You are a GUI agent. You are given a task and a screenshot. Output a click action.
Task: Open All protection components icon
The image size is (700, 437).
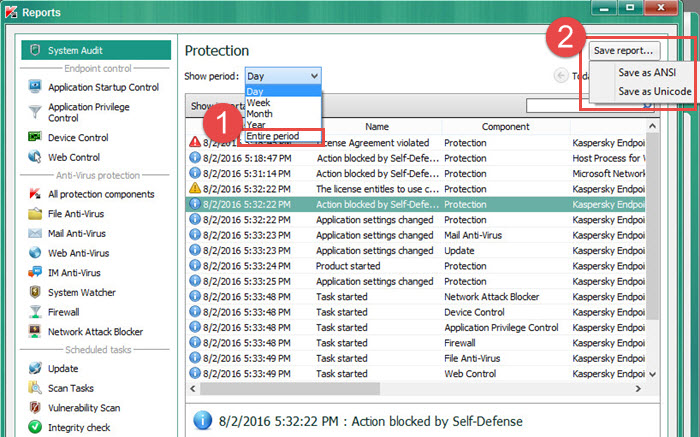35,194
